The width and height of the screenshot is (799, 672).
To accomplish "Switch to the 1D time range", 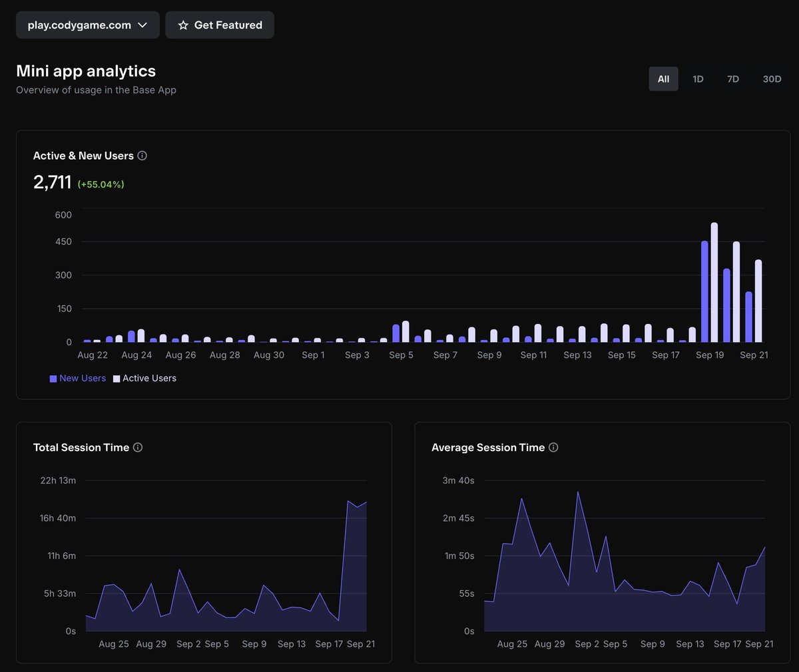I will [698, 79].
